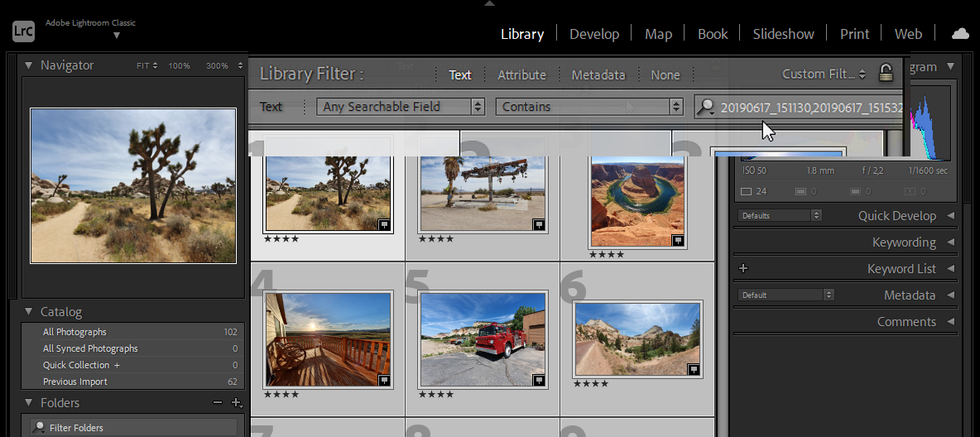Collapse the Histogram panel

951,65
